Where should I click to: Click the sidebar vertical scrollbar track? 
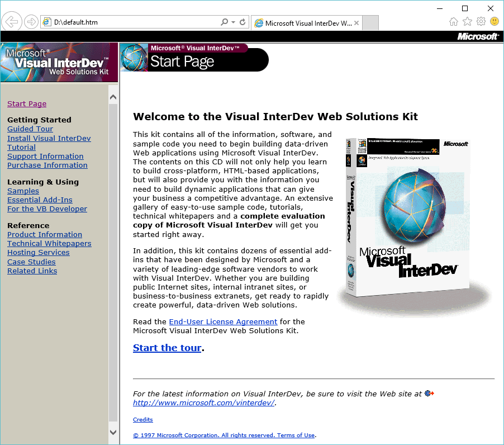113,262
